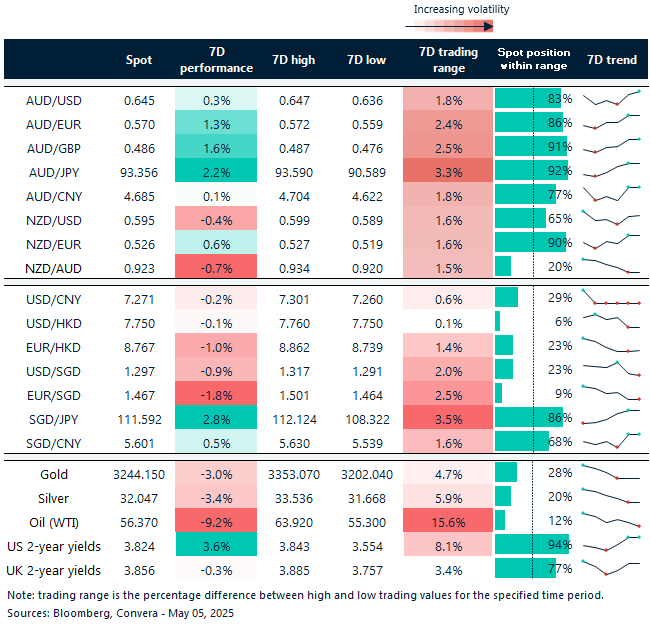Image resolution: width=650 pixels, height=633 pixels.
Task: Click the Spot position within range header
Action: (x=533, y=60)
